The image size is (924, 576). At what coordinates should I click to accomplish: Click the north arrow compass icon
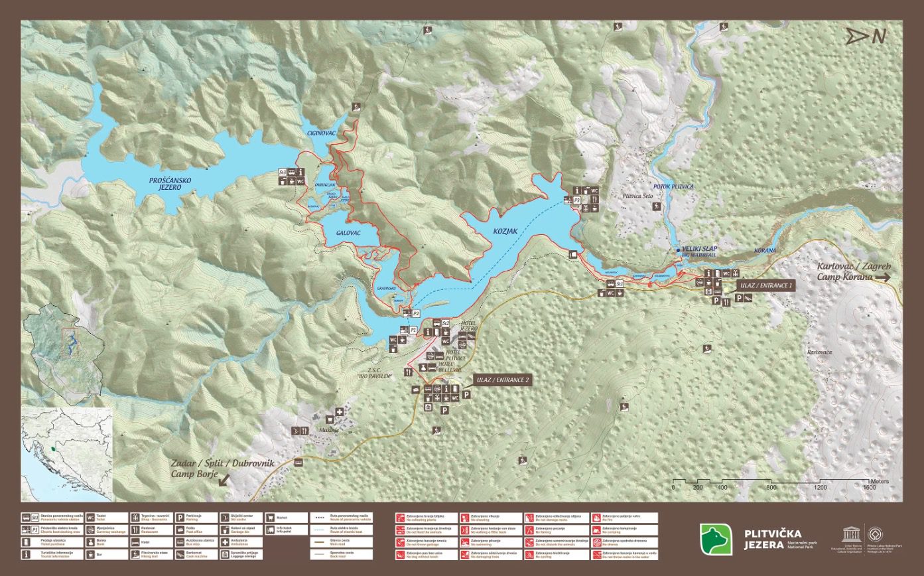[865, 36]
